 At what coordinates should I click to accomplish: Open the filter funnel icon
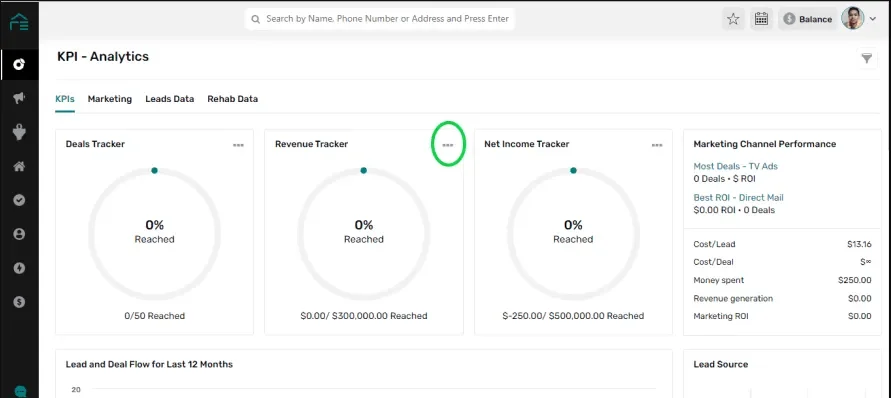point(867,58)
